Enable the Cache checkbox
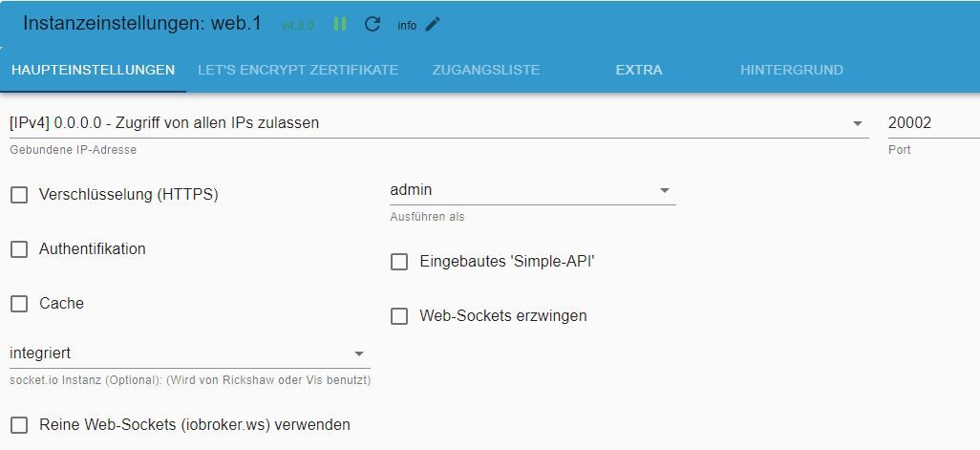 tap(19, 304)
